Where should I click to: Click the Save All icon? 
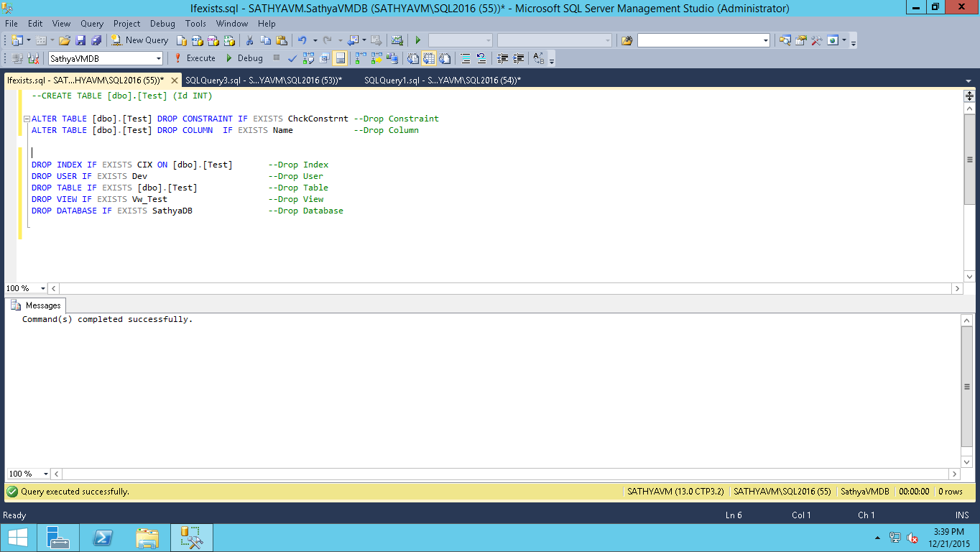(x=96, y=40)
